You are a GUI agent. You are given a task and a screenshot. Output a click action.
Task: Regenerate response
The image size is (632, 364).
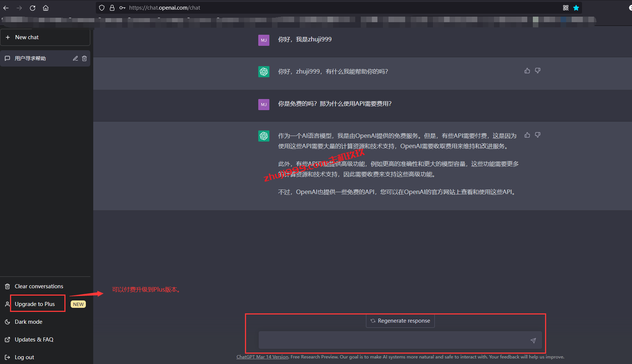(400, 321)
